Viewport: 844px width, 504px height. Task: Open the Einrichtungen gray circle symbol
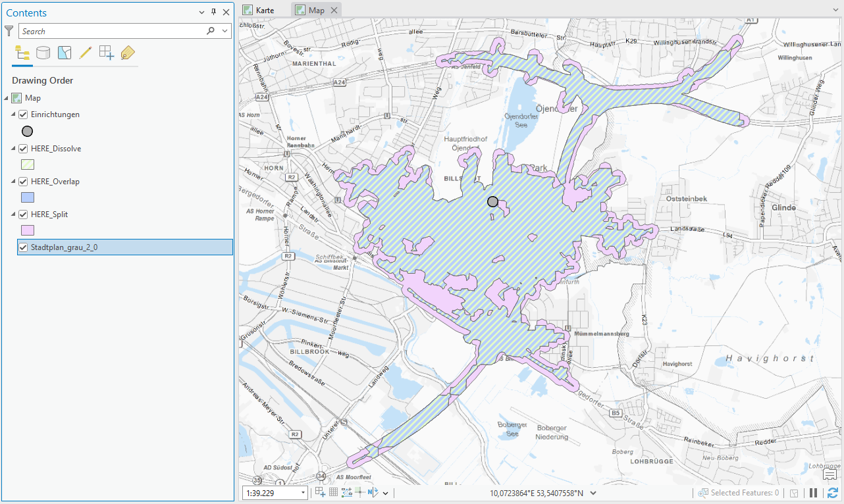28,132
